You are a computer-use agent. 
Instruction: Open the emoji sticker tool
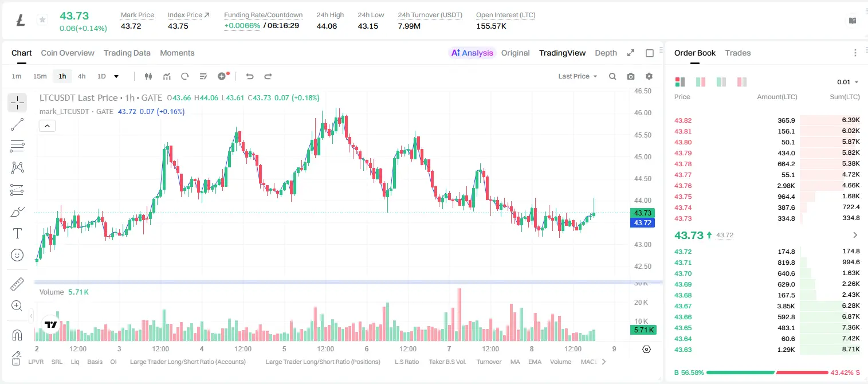pos(17,255)
